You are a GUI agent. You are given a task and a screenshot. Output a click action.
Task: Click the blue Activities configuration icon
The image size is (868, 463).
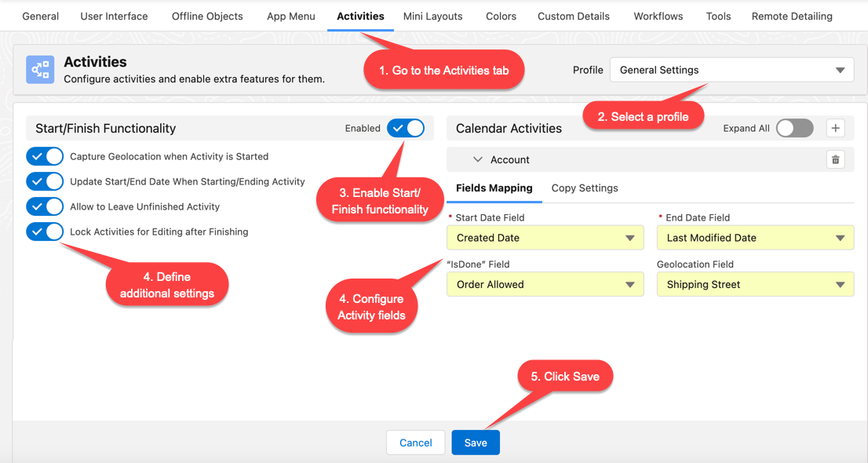[41, 69]
